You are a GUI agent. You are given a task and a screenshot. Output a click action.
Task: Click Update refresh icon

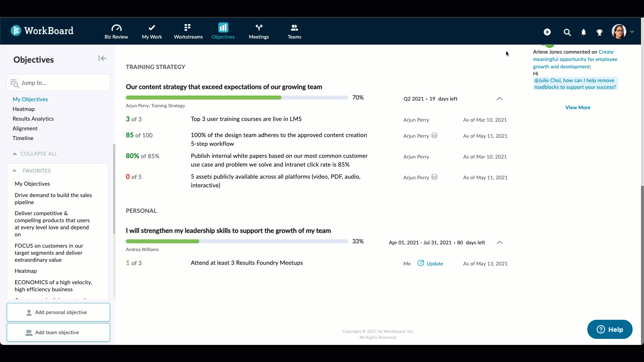pos(421,263)
